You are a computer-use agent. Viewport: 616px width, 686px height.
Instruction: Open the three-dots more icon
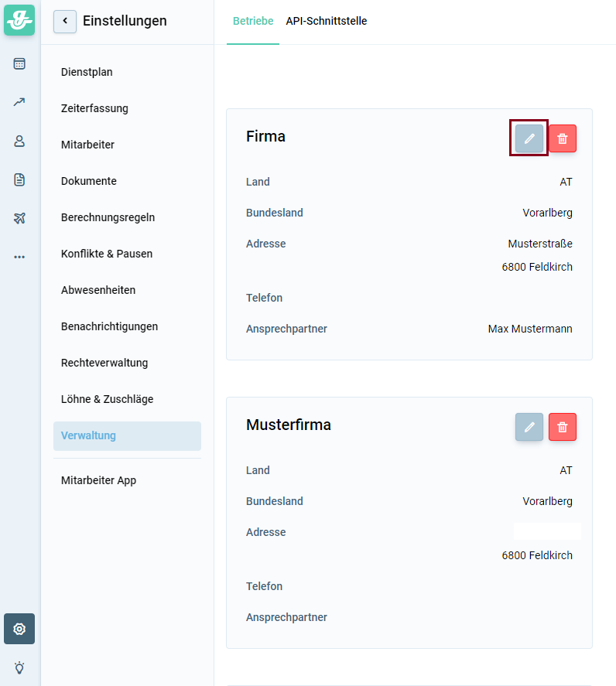[x=19, y=257]
